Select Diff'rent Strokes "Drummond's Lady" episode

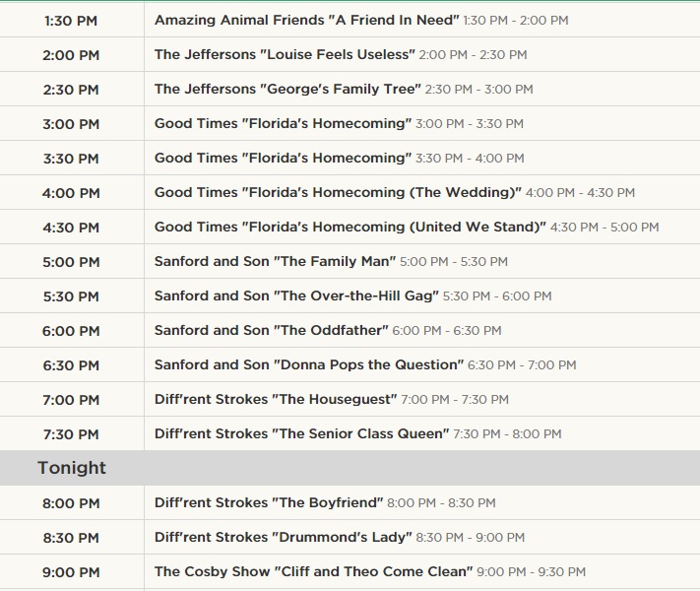[x=283, y=537]
